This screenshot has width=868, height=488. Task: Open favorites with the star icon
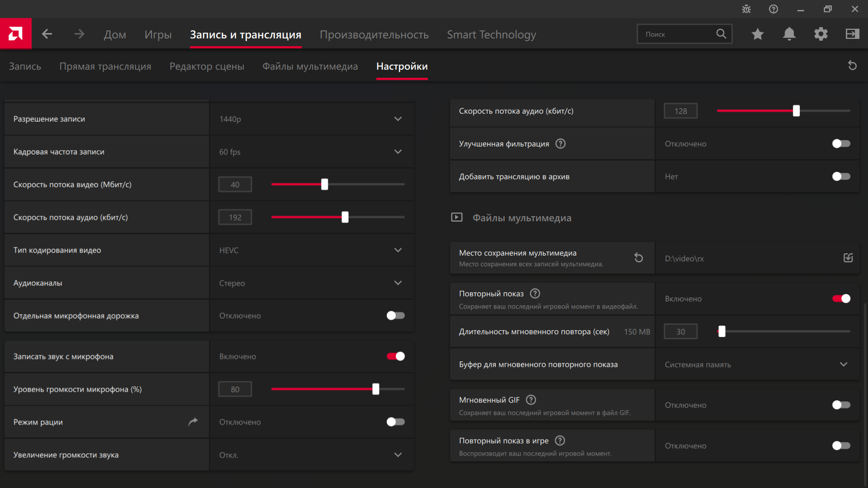click(x=758, y=34)
